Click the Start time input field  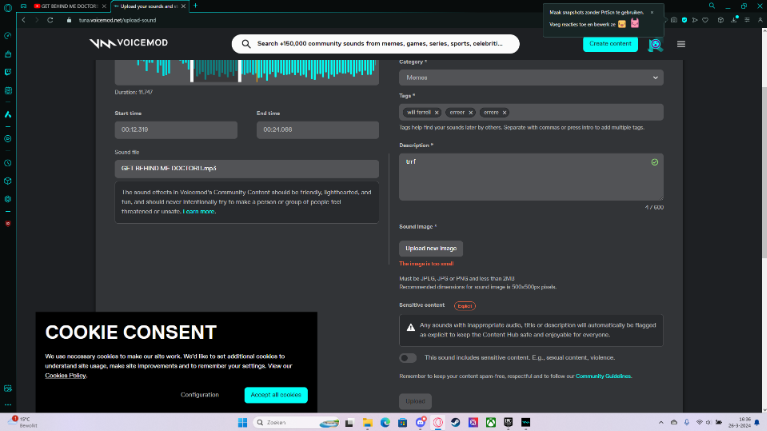tap(176, 130)
